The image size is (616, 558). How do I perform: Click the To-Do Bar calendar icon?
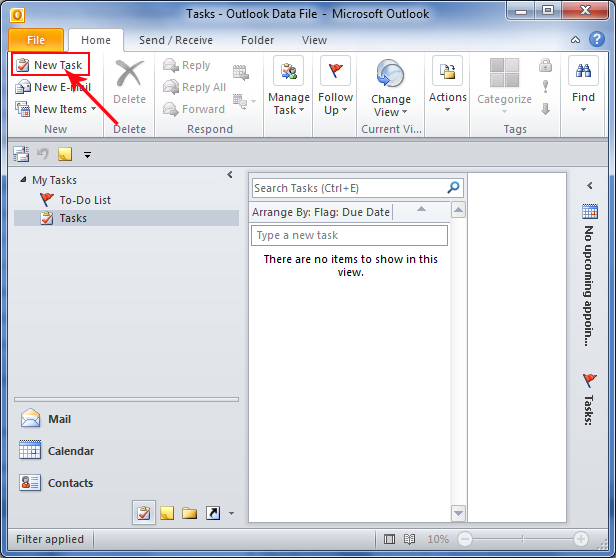click(x=590, y=211)
